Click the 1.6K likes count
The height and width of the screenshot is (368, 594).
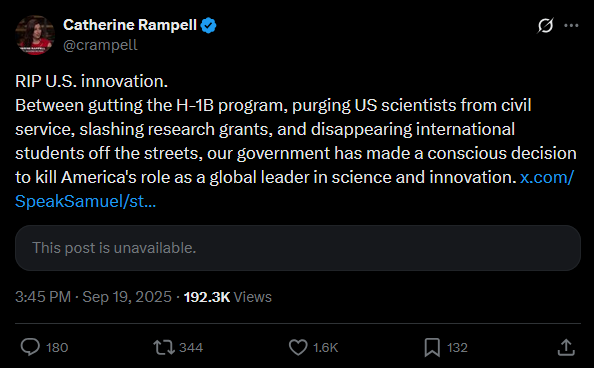pos(325,348)
